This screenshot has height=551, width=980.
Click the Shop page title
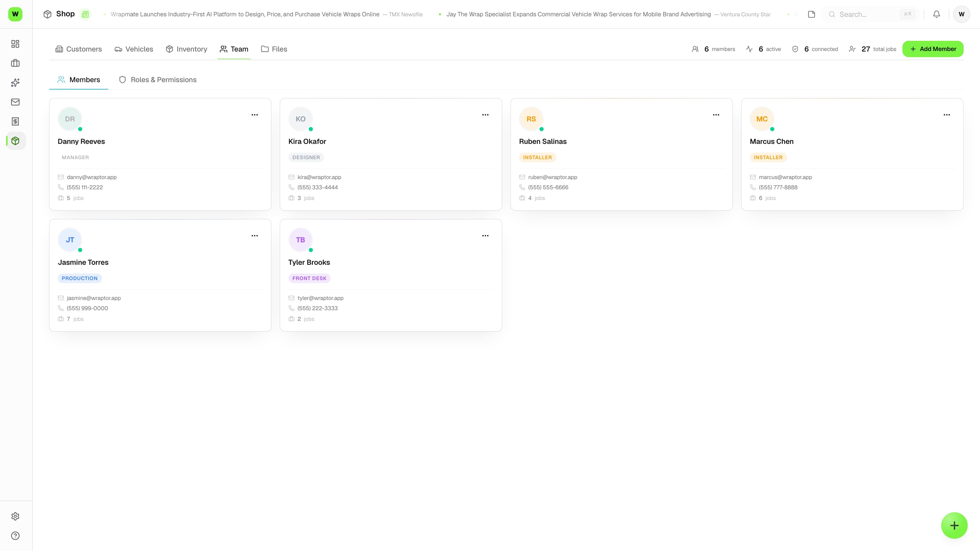(65, 14)
